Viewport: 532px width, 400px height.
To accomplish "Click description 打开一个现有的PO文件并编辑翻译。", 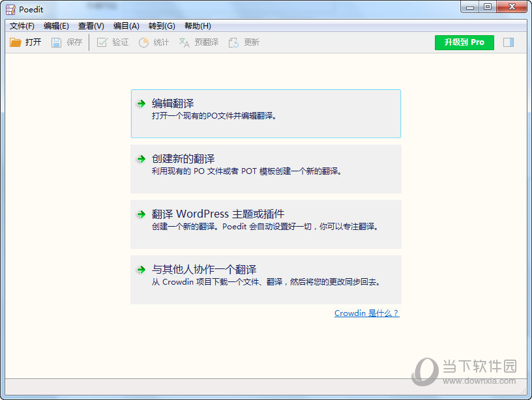I will (214, 116).
